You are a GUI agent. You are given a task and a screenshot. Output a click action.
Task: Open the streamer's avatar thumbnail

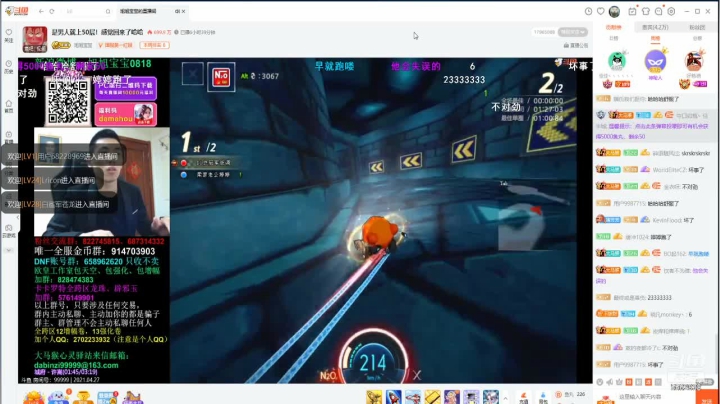pos(35,39)
